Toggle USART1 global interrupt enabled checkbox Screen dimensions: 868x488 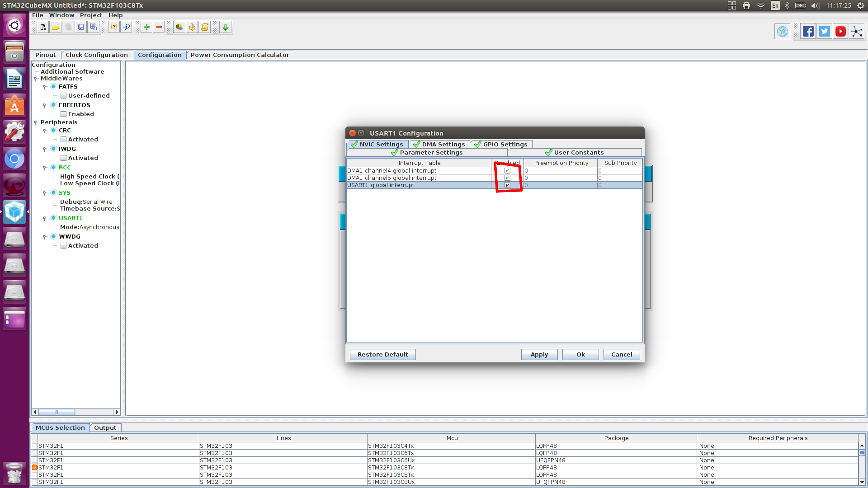tap(508, 185)
